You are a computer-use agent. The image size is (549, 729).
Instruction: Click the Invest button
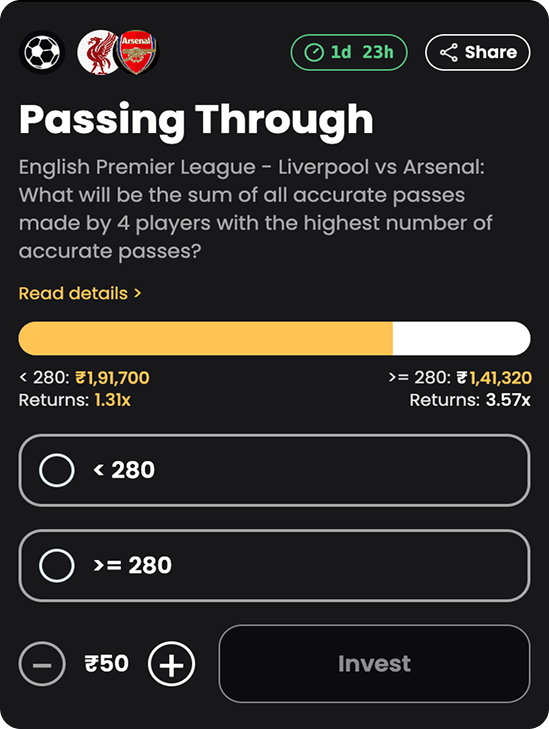click(374, 663)
